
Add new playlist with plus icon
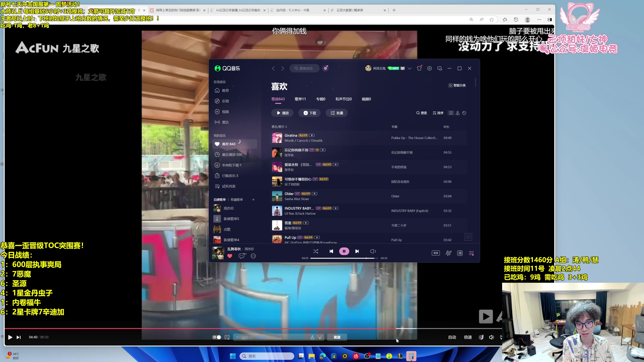click(253, 199)
